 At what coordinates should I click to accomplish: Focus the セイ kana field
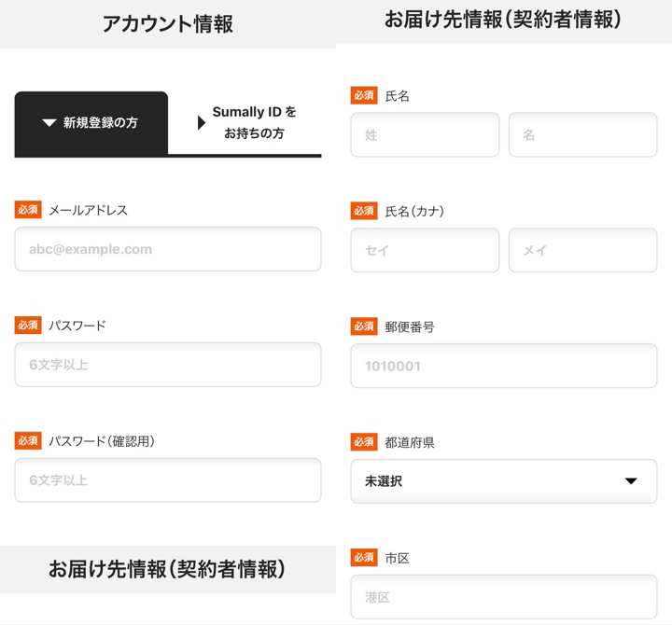click(425, 250)
